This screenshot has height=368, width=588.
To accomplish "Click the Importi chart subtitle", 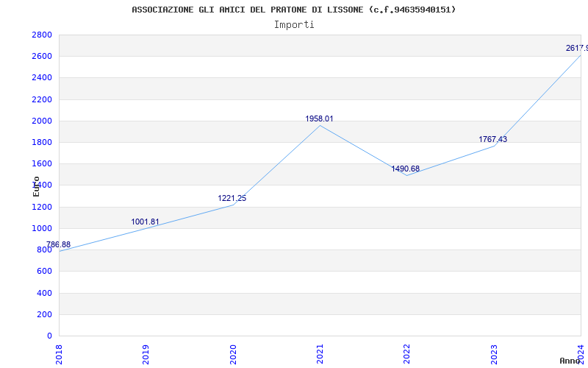I will 294,25.
